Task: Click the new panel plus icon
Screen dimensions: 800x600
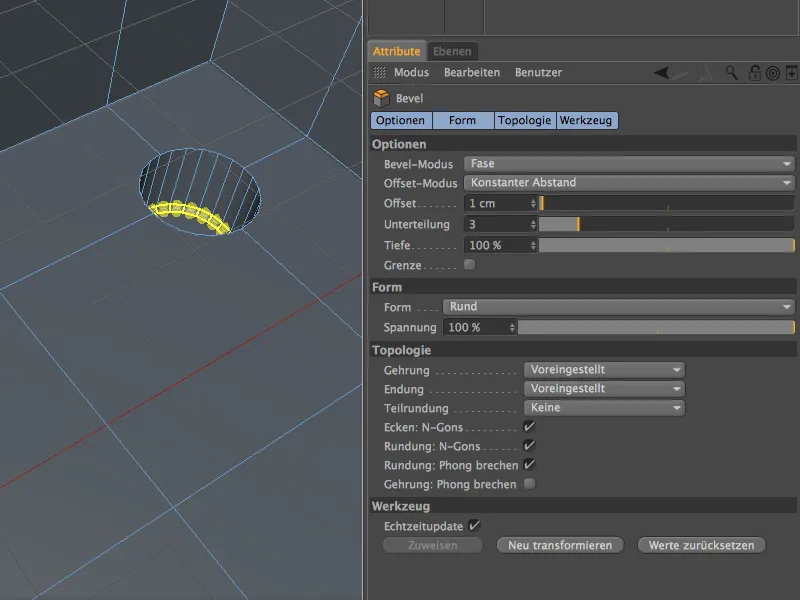Action: pos(791,73)
